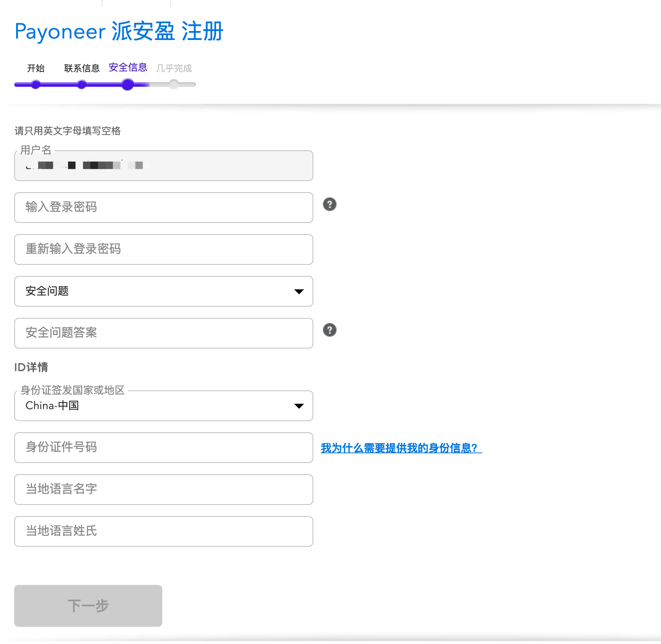The width and height of the screenshot is (661, 644).
Task: Click the help icon beside the password field
Action: 329,204
